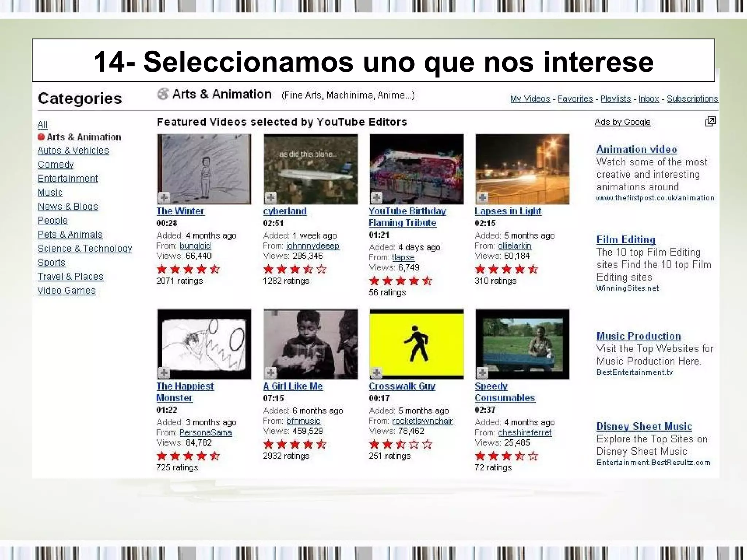Click The Winter video thumbnail

tap(204, 169)
